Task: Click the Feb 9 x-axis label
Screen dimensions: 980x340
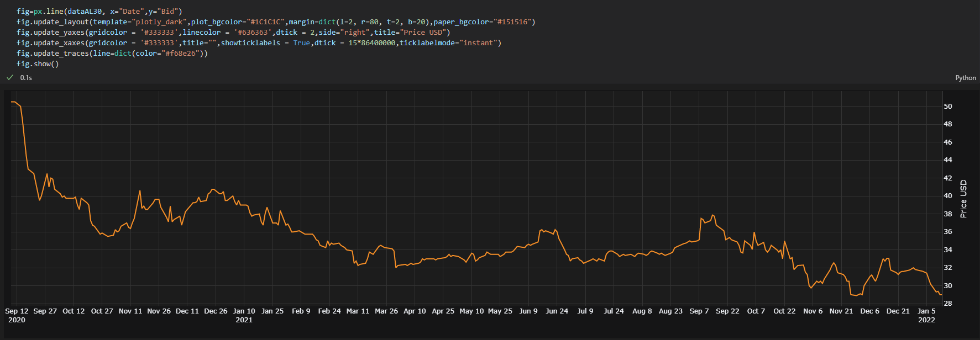Action: (301, 311)
